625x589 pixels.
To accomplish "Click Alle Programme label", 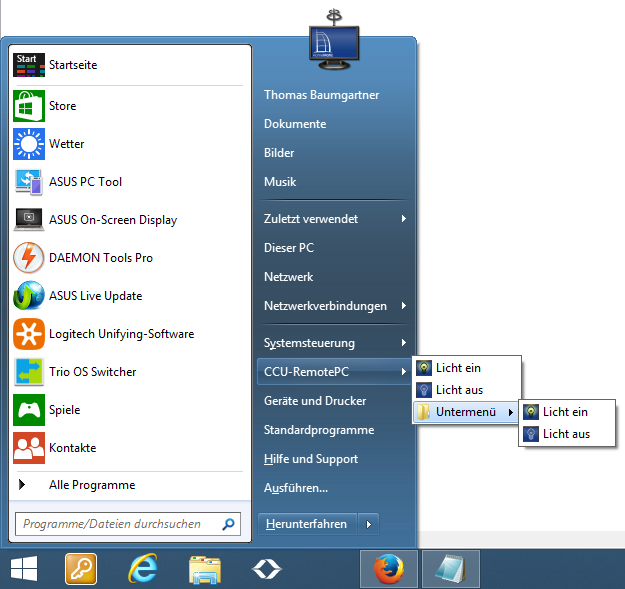I will tap(92, 485).
